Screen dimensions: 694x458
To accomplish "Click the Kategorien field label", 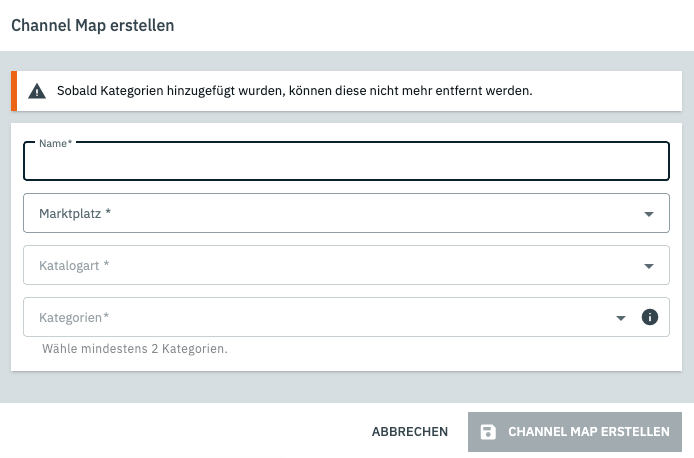I will click(73, 317).
